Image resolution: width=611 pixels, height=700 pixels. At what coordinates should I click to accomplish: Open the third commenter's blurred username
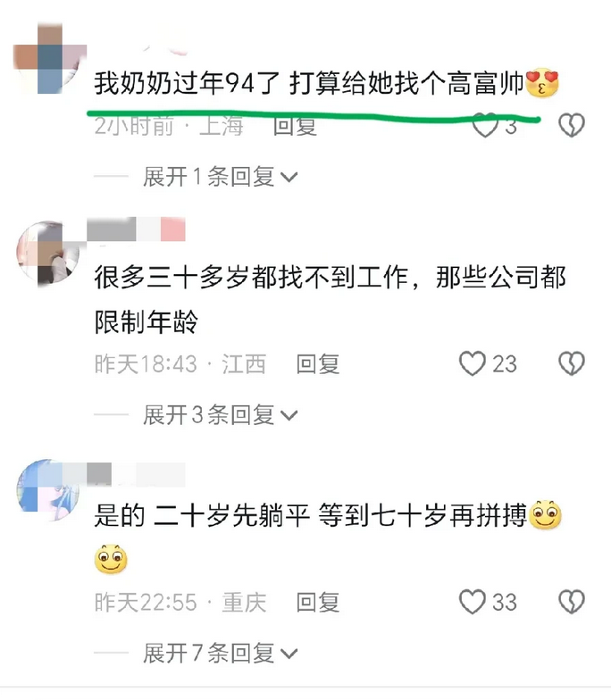click(x=136, y=474)
